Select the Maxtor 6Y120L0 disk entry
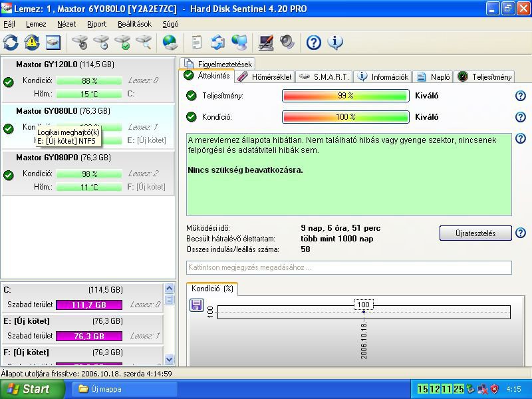Screen dimensions: 532x399 click(x=88, y=80)
